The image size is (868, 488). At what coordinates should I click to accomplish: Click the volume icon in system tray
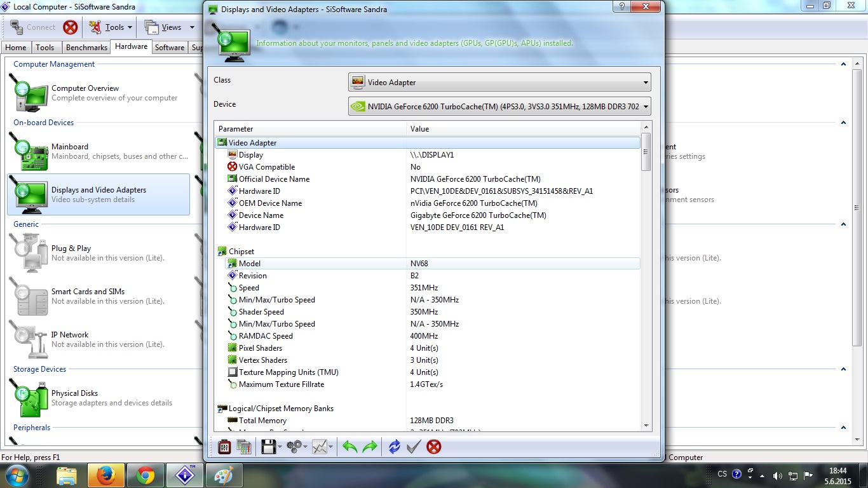coord(777,475)
